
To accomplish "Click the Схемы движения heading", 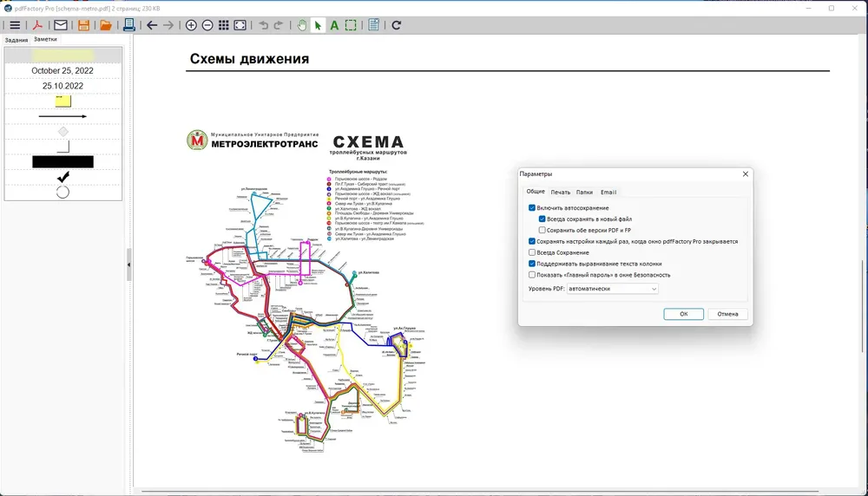I will click(x=249, y=59).
